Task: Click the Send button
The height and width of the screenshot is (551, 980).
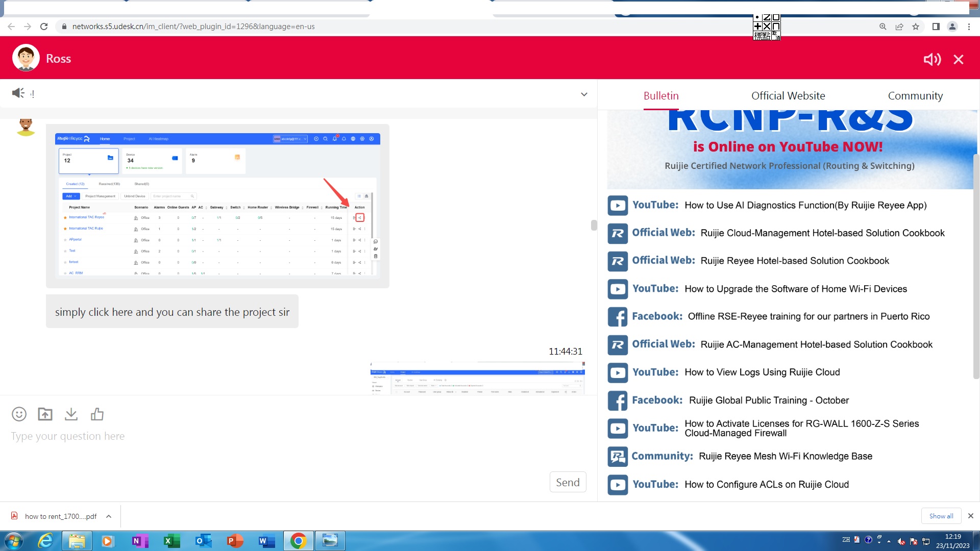Action: coord(568,482)
